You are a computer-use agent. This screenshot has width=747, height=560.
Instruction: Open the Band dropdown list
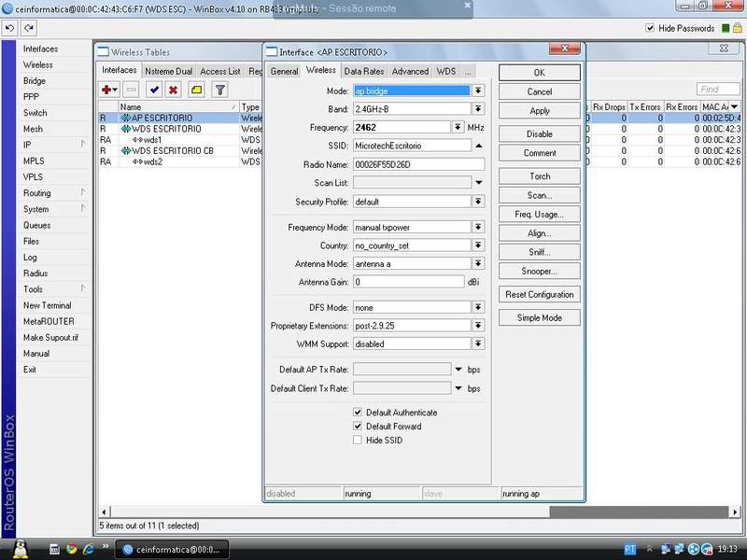tap(478, 109)
